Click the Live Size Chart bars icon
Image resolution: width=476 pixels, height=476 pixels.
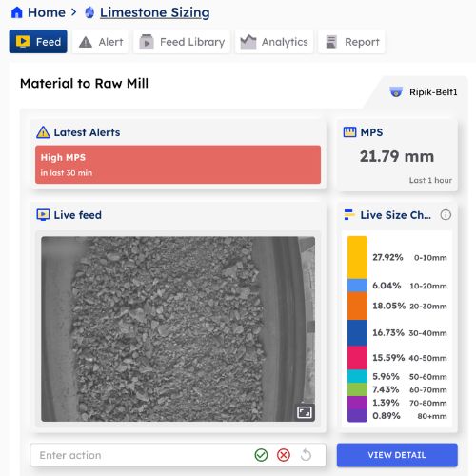pyautogui.click(x=349, y=215)
